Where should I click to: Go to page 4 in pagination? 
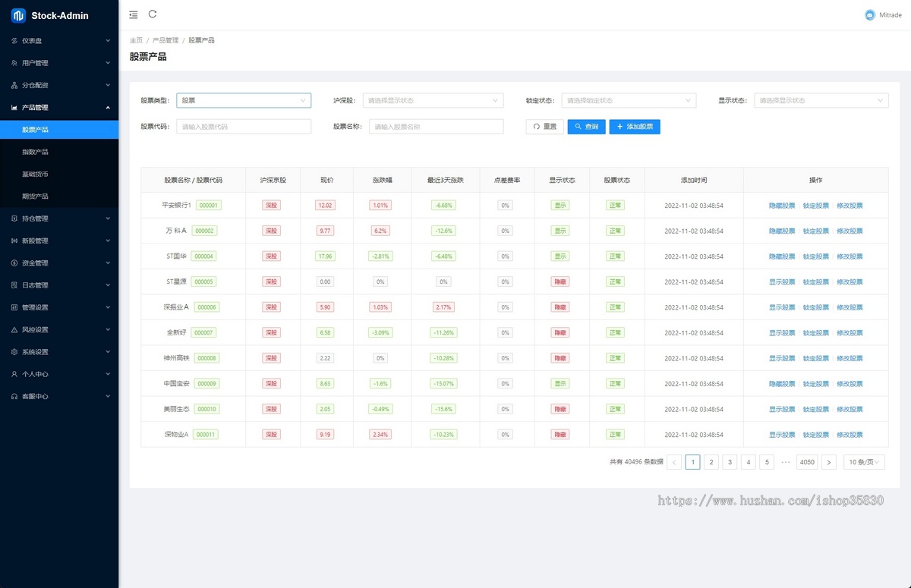click(749, 462)
